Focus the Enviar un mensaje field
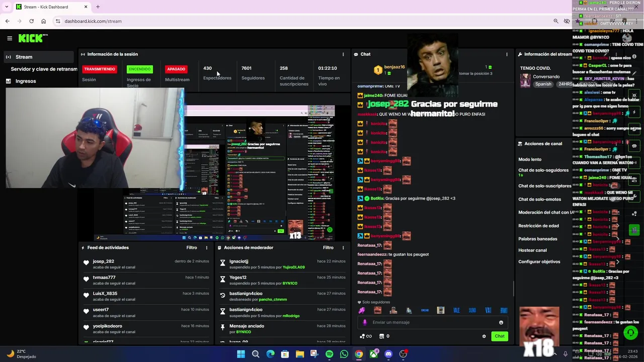The height and width of the screenshot is (362, 644). [434, 323]
